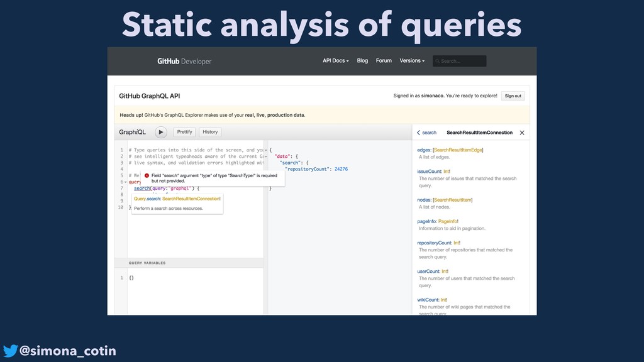Select the issueCount field
Viewport: 644px width, 362px height.
tap(429, 172)
